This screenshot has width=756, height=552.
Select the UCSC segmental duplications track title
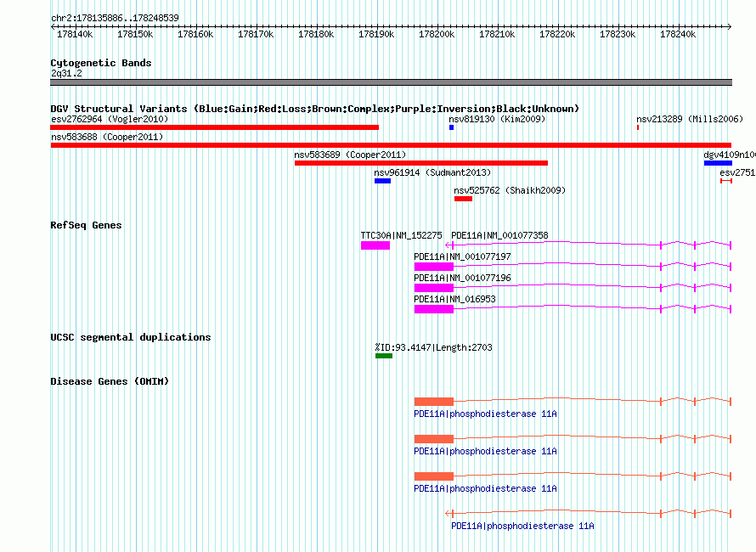click(131, 337)
